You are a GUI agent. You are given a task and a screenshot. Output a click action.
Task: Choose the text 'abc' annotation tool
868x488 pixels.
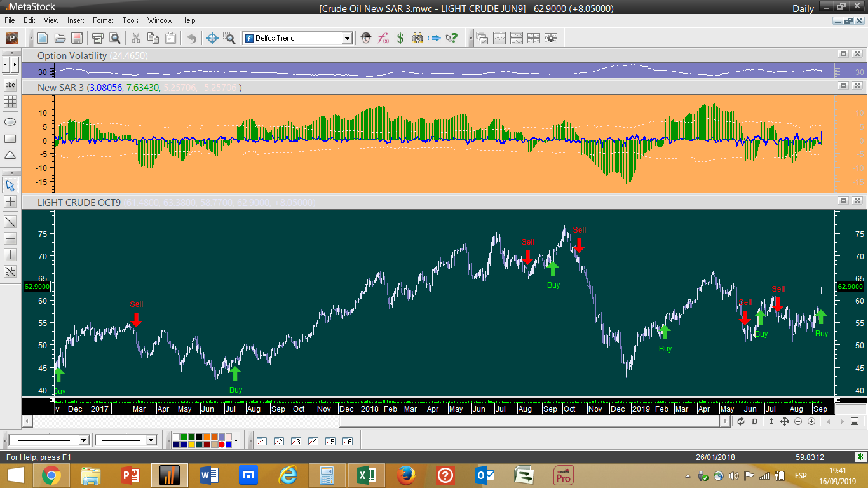click(10, 85)
